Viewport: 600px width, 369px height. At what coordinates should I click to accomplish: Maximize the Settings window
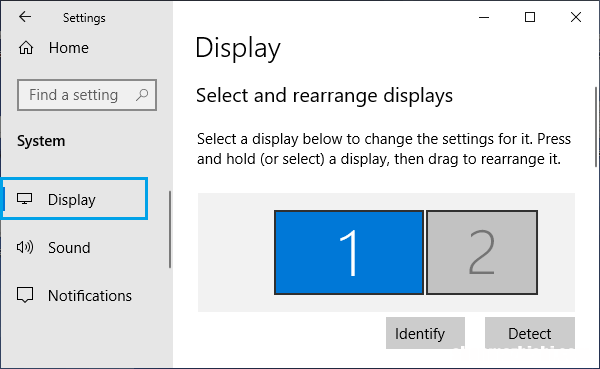[x=530, y=17]
